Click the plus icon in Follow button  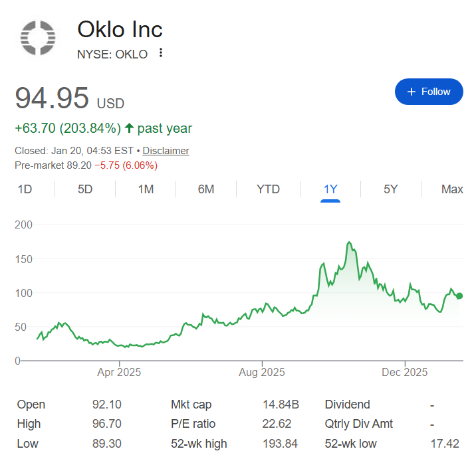(411, 92)
